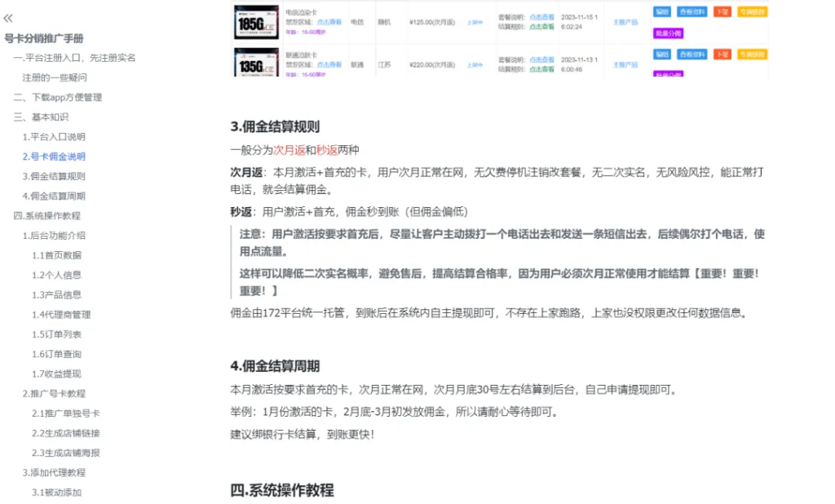Jump to 3.1被动添加
The height and width of the screenshot is (504, 835).
56,492
